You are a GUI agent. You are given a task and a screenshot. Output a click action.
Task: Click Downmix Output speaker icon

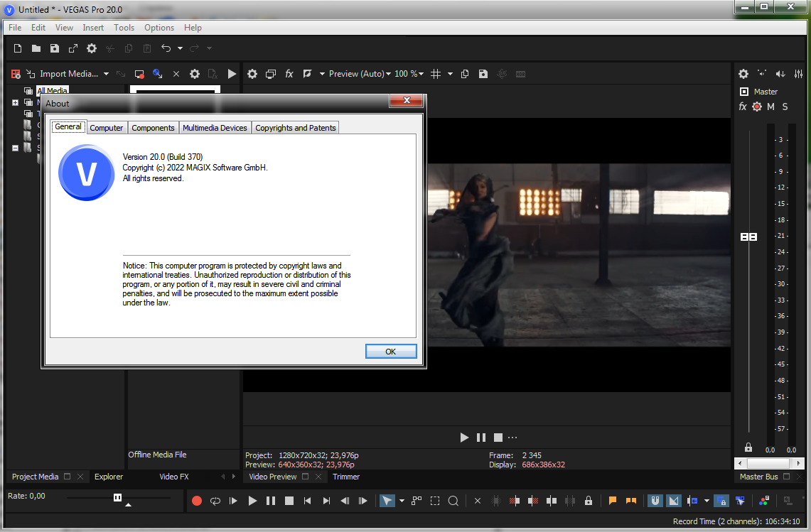pos(762,74)
